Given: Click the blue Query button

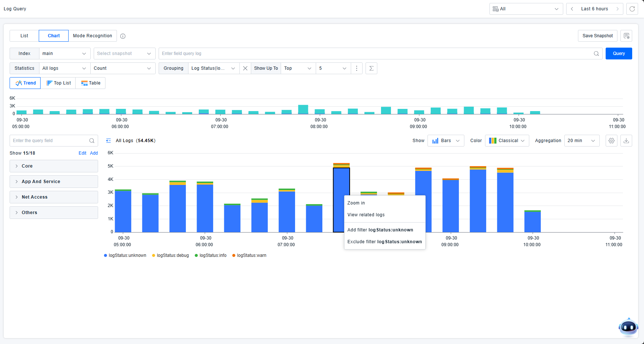Looking at the screenshot, I should click(x=619, y=54).
